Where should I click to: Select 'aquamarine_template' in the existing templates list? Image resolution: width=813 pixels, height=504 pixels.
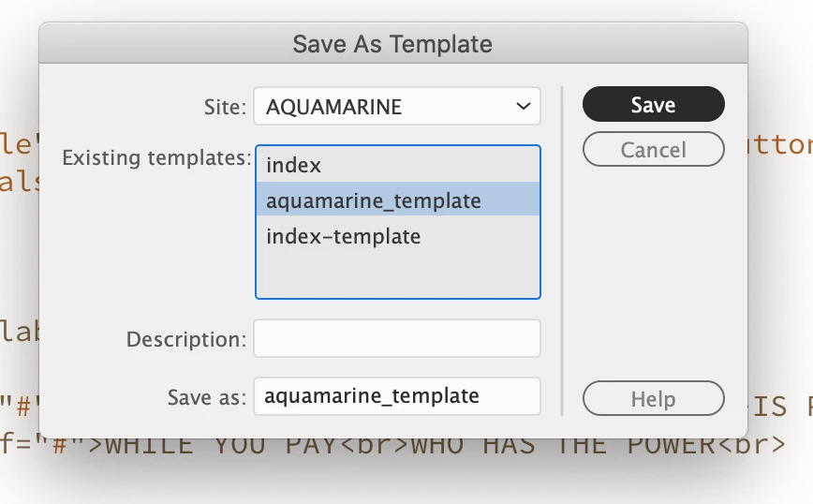[x=373, y=200]
